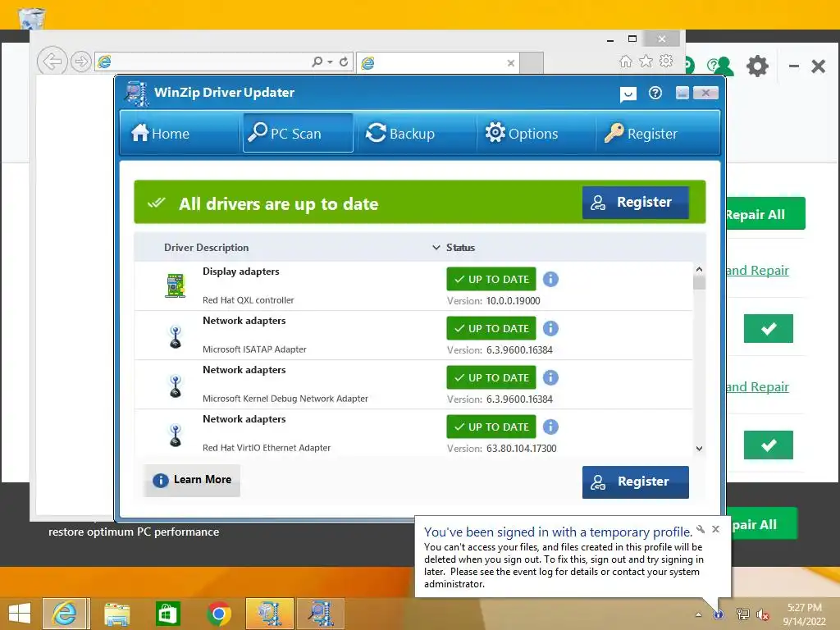The height and width of the screenshot is (630, 840).
Task: Switch to the PC Scan tab
Action: click(x=298, y=133)
